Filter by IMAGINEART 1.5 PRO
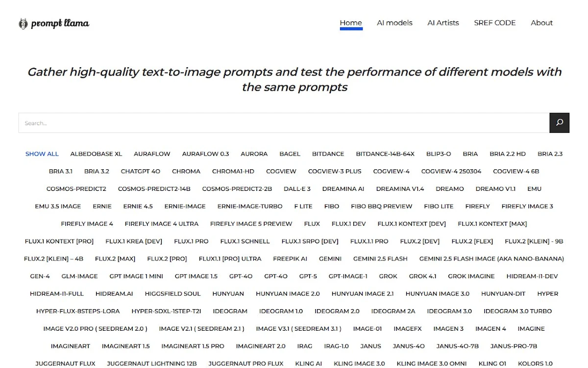588x368 pixels. click(193, 346)
